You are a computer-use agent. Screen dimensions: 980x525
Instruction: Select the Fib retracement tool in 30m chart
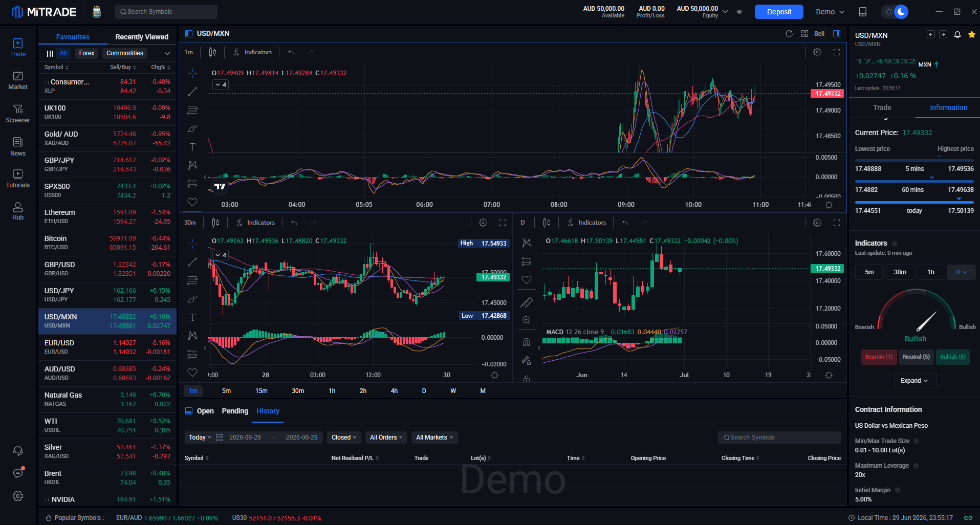click(x=192, y=280)
